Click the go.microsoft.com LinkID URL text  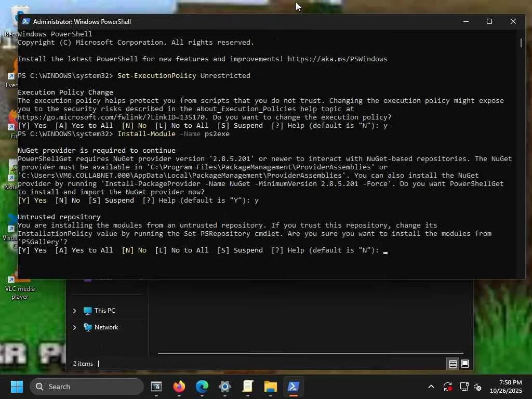pyautogui.click(x=111, y=117)
